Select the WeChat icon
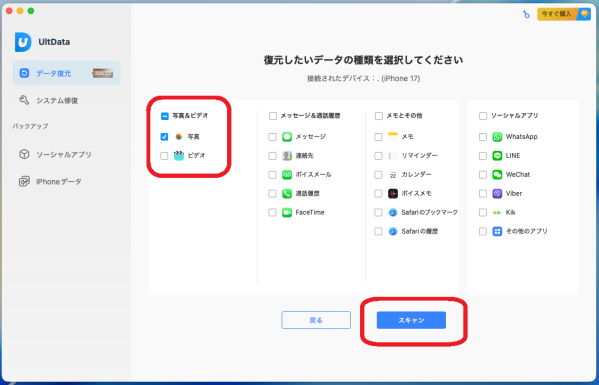The height and width of the screenshot is (385, 599). pyautogui.click(x=497, y=175)
